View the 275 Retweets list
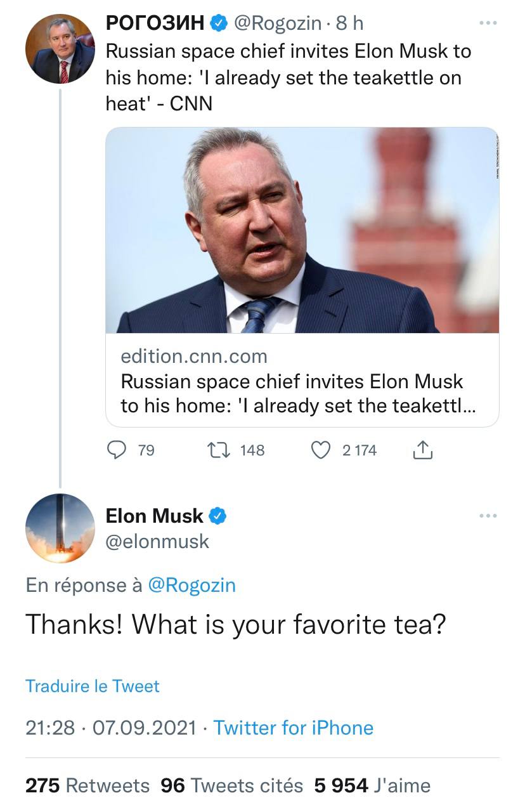This screenshot has width=525, height=812. point(87,785)
